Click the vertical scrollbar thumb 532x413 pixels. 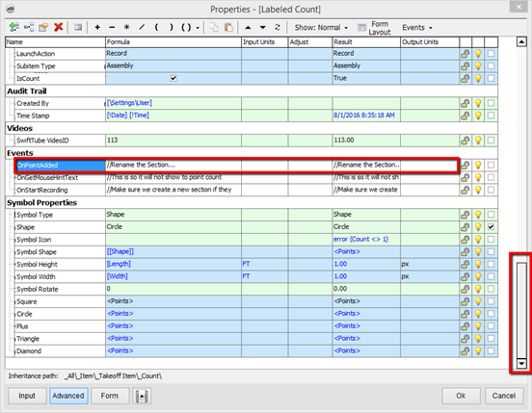coord(521,310)
